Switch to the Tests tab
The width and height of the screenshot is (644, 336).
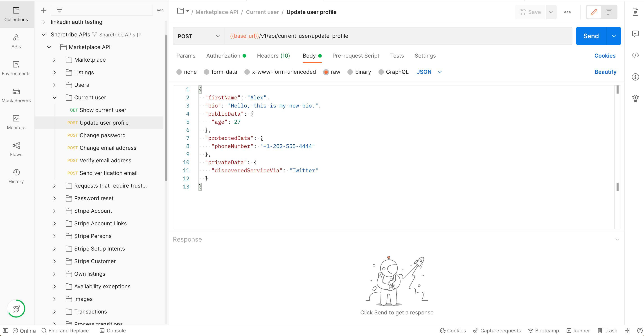(x=397, y=56)
